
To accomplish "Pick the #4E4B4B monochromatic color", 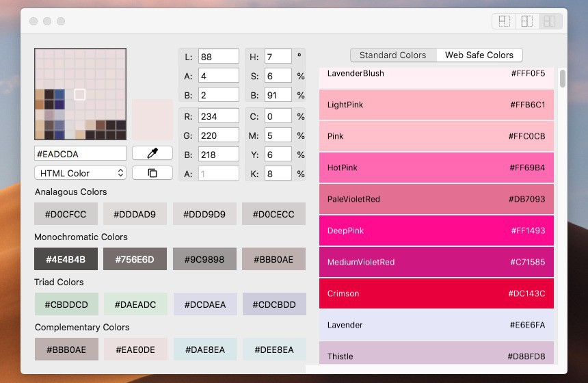I will [x=66, y=259].
